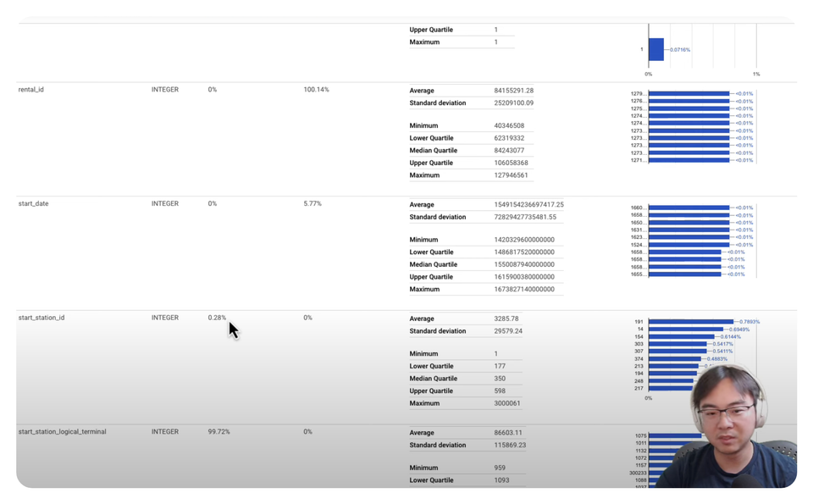Click the single blue bar in the topmost histogram

(x=657, y=48)
